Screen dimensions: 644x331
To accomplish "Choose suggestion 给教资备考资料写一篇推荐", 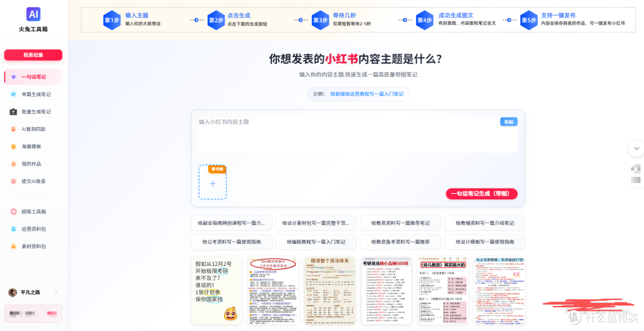I will [x=401, y=242].
